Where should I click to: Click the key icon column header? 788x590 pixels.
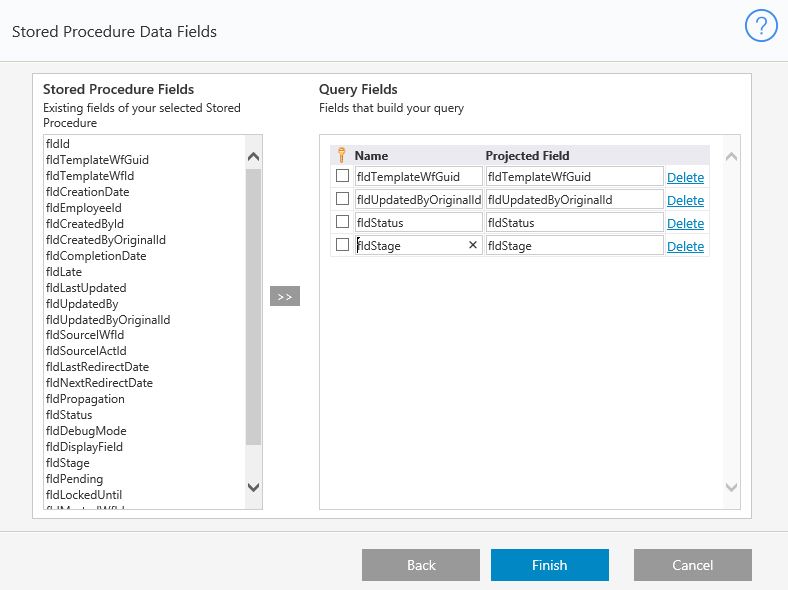[342, 155]
